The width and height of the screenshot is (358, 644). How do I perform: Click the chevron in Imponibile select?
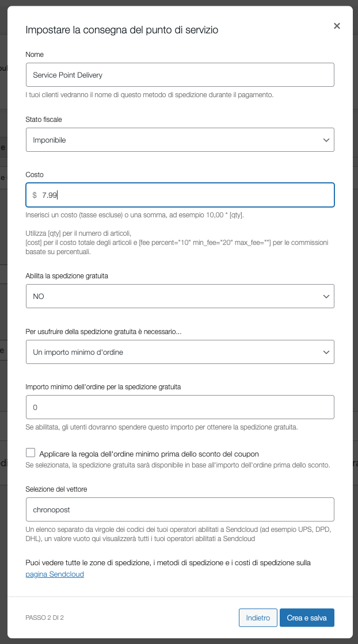pyautogui.click(x=326, y=140)
